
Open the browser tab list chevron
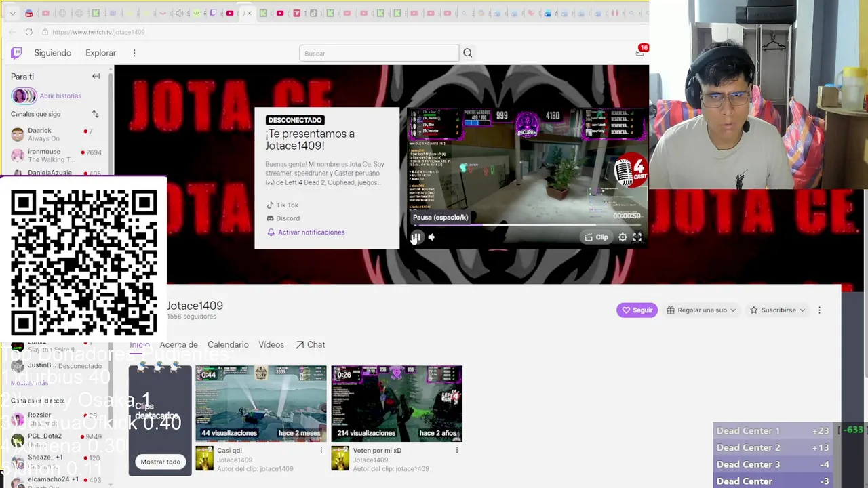pos(12,14)
